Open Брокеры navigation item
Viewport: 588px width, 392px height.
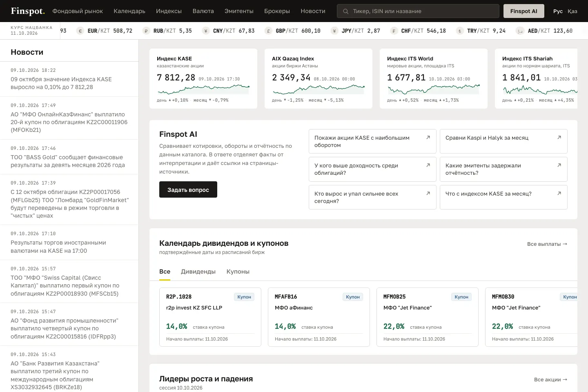(277, 11)
